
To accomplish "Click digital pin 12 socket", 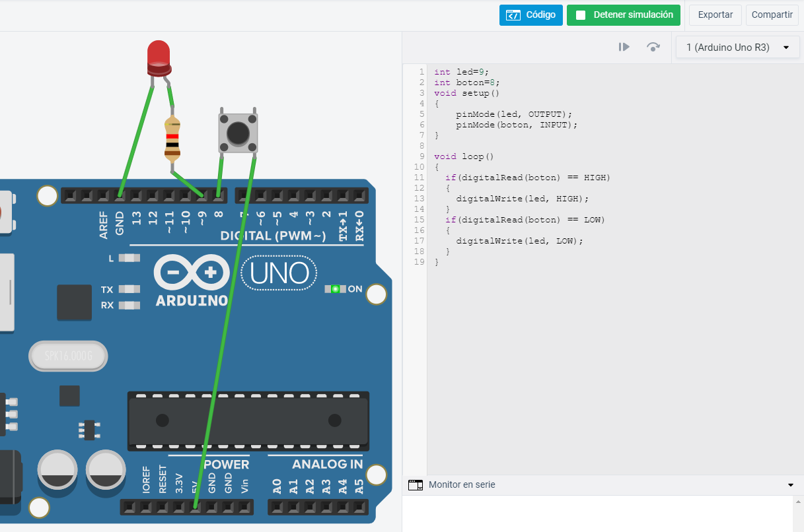I will point(153,195).
